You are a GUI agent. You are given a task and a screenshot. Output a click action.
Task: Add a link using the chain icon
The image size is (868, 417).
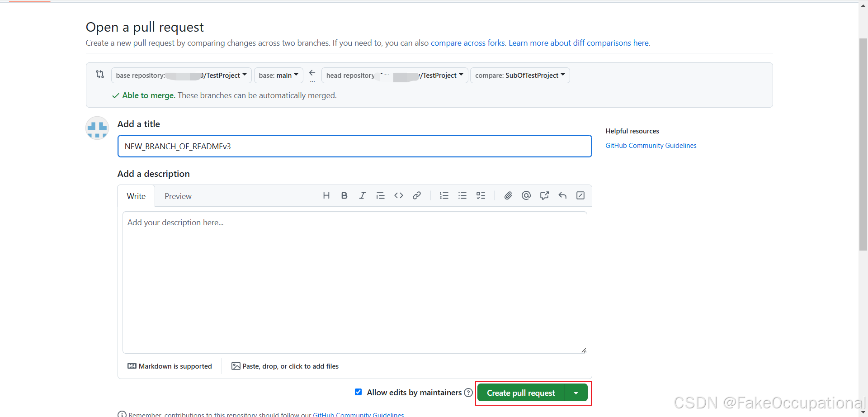(416, 195)
